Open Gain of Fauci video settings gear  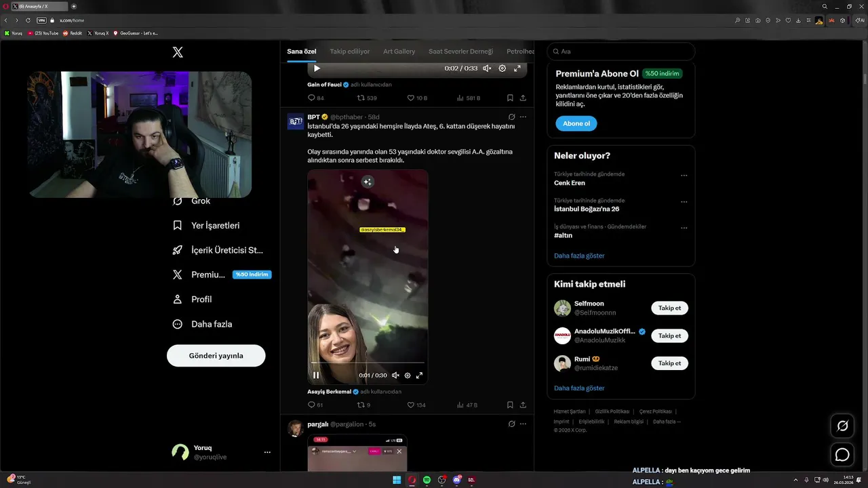tap(502, 68)
